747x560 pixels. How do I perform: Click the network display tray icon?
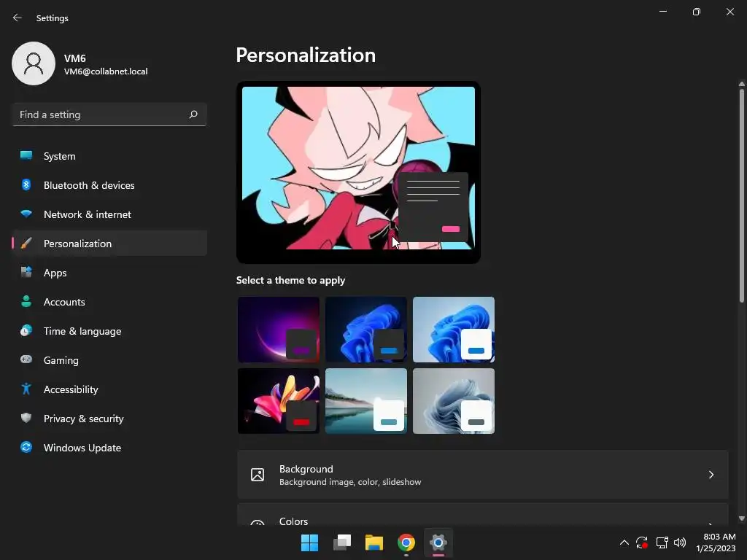coord(662,542)
